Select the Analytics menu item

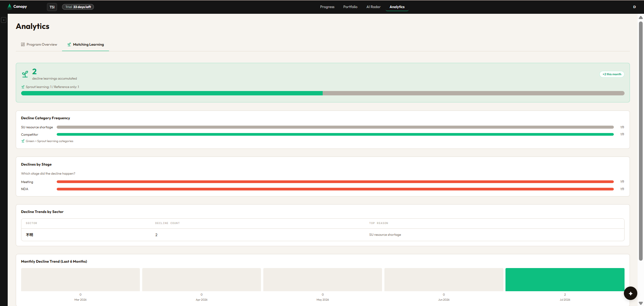[x=397, y=7]
